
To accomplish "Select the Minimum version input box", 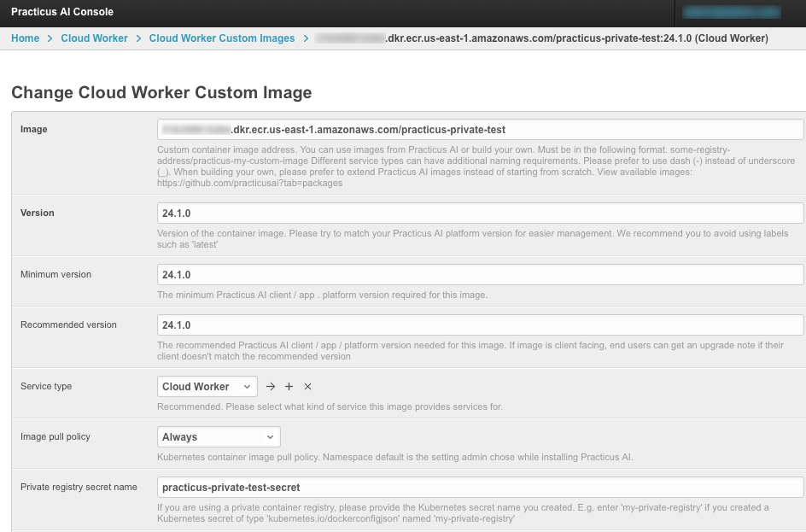I will pyautogui.click(x=480, y=275).
